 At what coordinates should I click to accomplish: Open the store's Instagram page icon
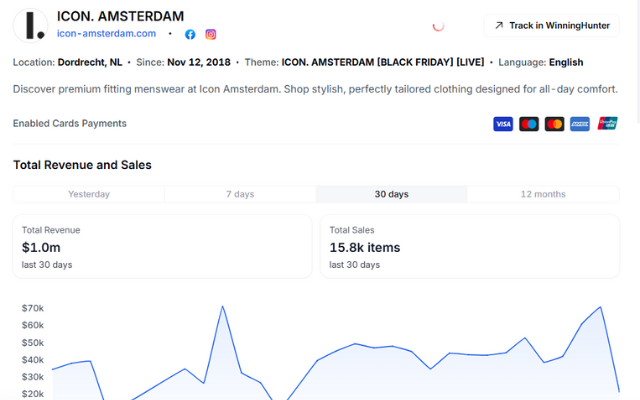coord(211,34)
